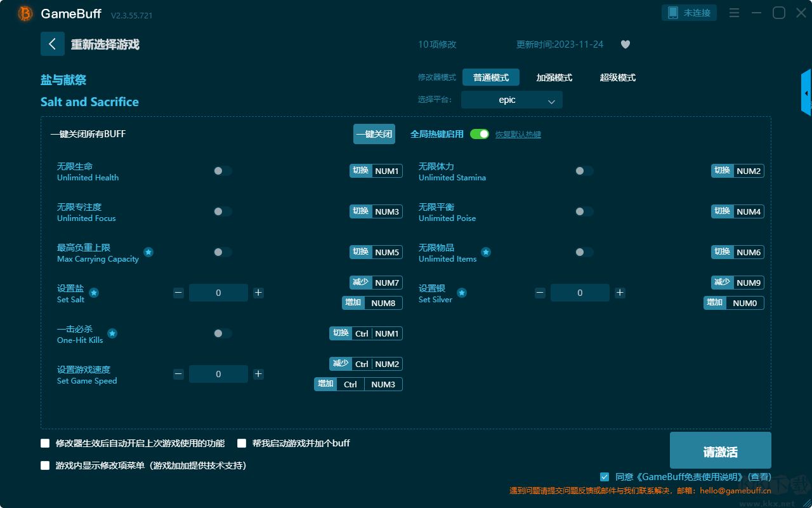Toggle Unlimited Health switch

(223, 171)
